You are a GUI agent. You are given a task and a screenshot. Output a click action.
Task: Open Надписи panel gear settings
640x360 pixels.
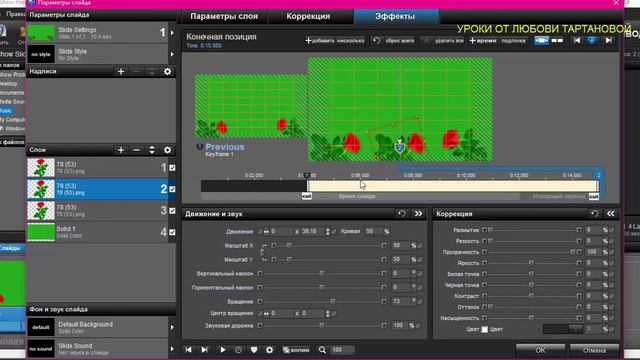click(x=167, y=71)
